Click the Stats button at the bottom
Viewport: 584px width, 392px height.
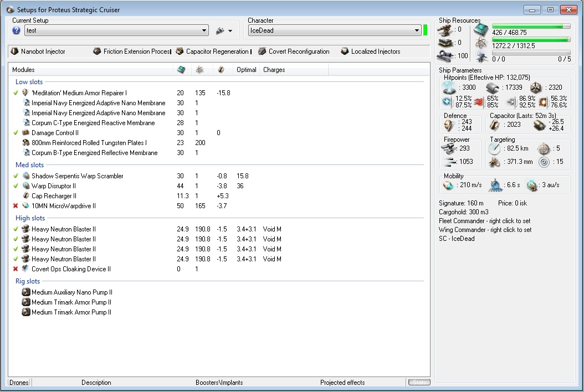[x=419, y=383]
